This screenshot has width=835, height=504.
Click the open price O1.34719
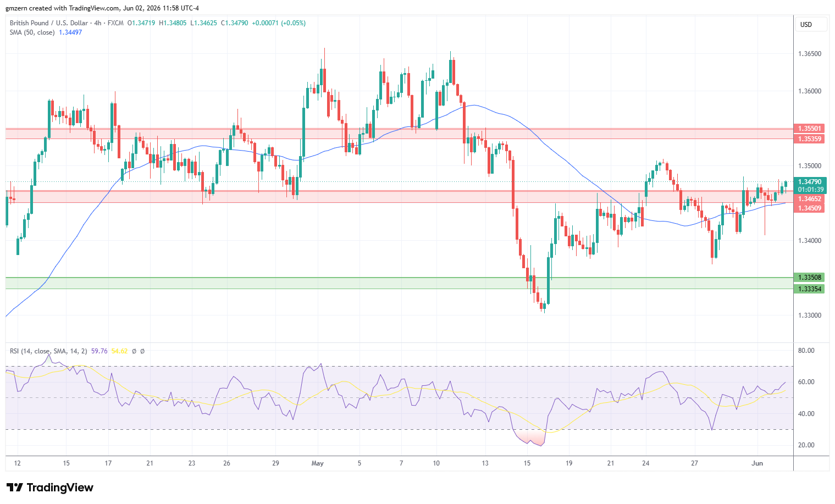[141, 23]
